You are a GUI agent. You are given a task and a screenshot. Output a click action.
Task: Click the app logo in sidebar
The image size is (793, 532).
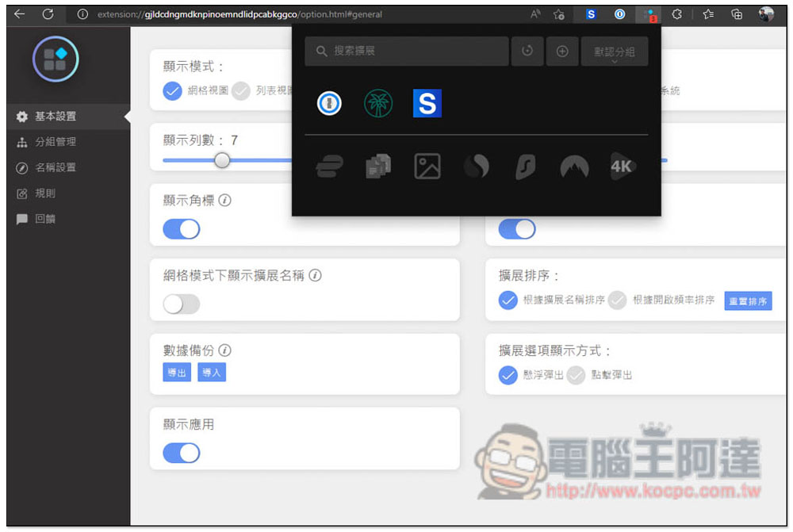(56, 59)
